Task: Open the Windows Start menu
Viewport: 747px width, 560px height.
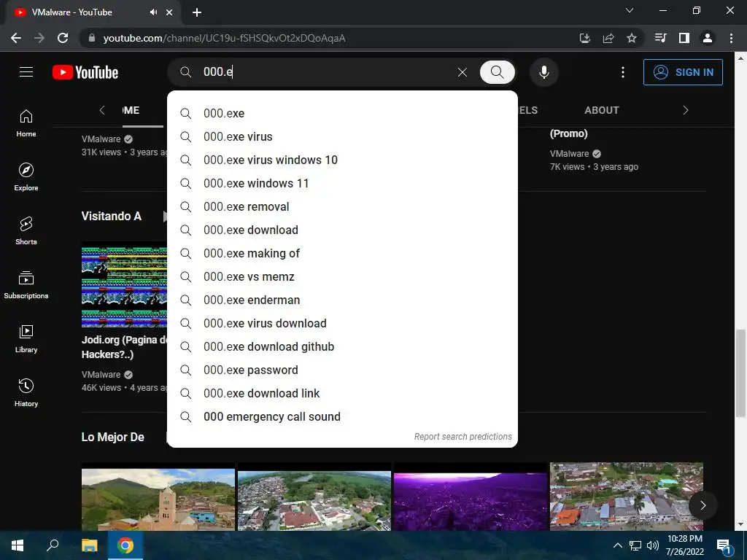Action: tap(18, 545)
